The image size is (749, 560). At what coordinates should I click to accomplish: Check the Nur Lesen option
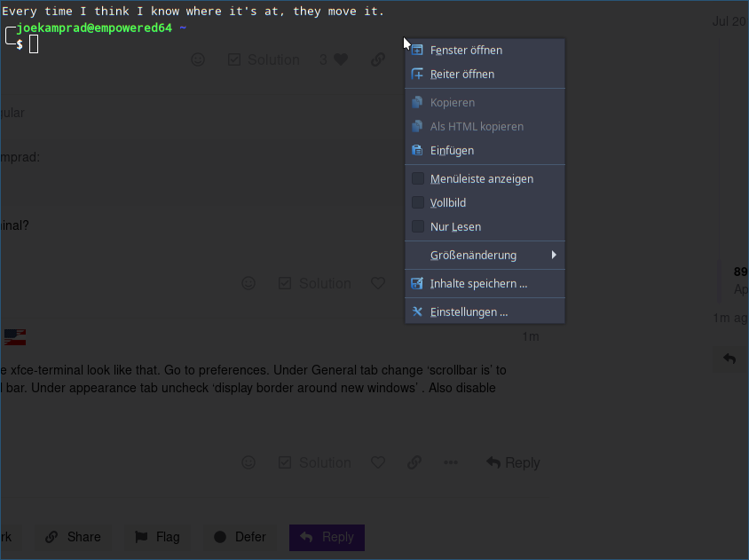(x=418, y=227)
